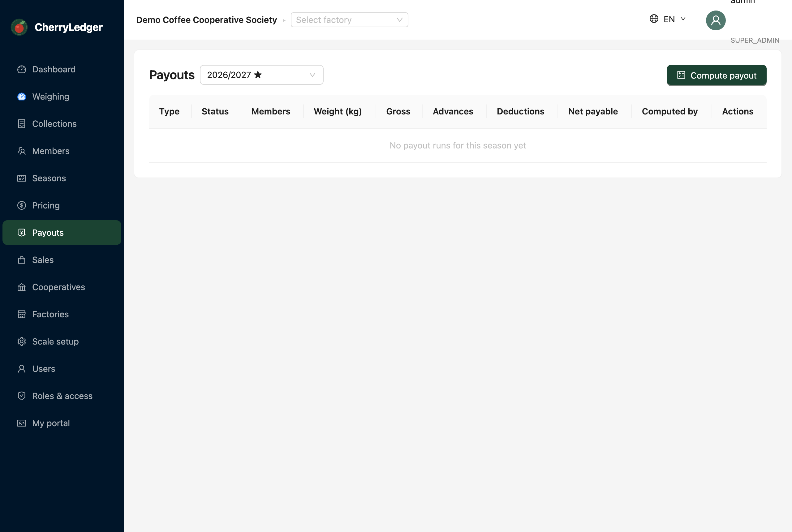Select the active Payouts menu item
792x532 pixels.
point(62,232)
